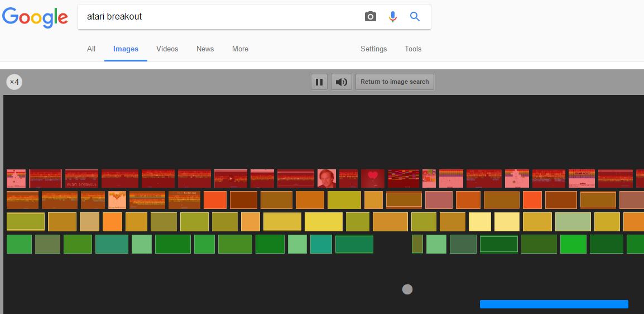
Task: Select the Images tab
Action: [x=126, y=49]
